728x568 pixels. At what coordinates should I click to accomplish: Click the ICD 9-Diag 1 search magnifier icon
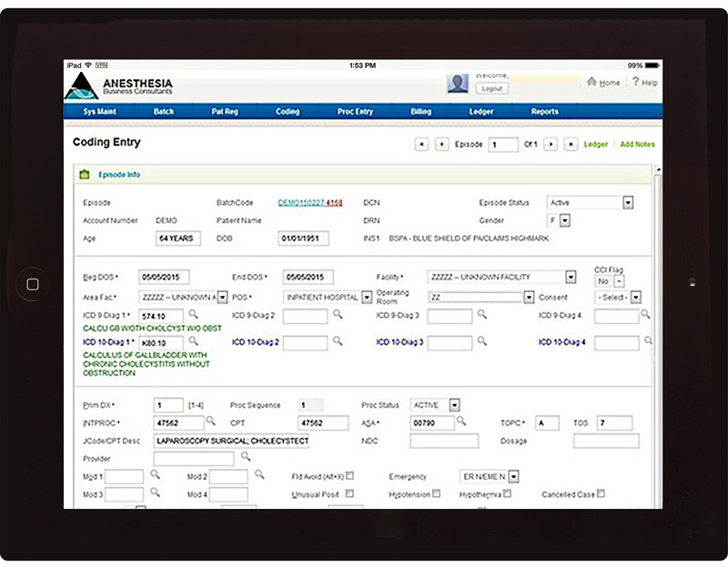pyautogui.click(x=195, y=314)
